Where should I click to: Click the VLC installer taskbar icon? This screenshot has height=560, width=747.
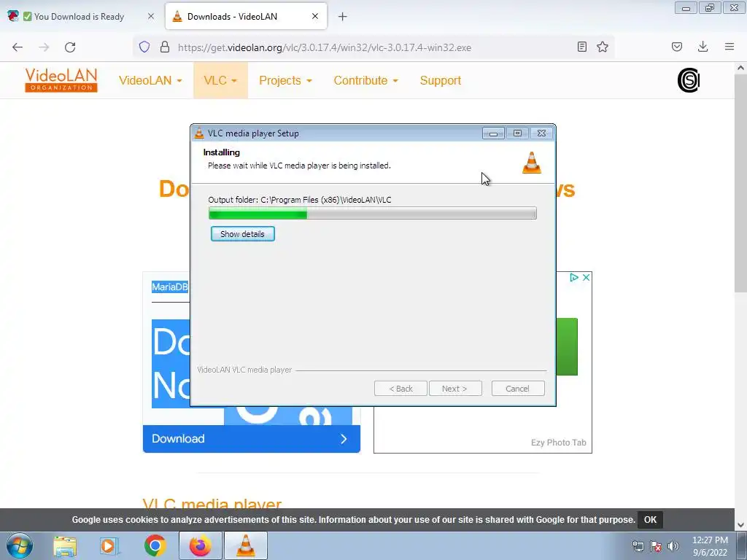coord(245,545)
